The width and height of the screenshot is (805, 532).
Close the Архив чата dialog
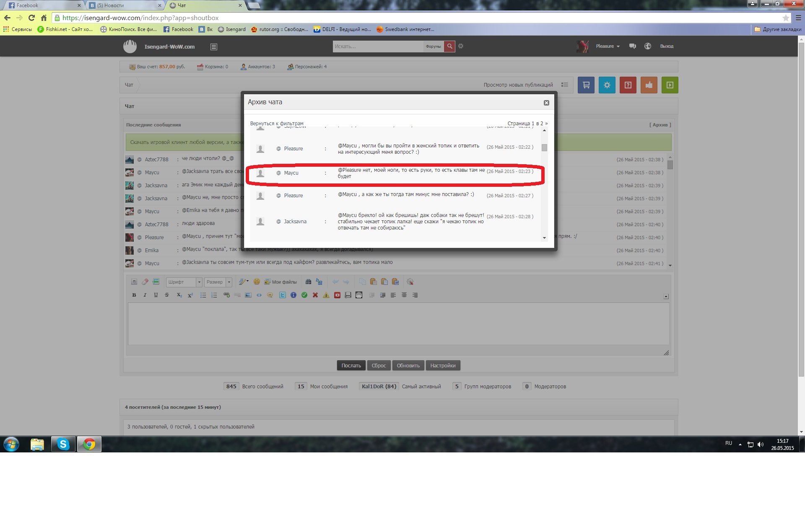(546, 103)
